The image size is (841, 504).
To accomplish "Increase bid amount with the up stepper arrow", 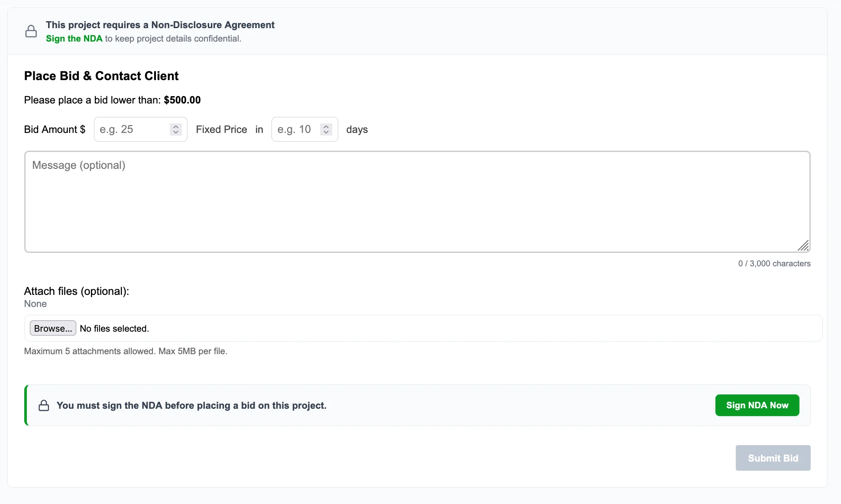I will point(176,126).
